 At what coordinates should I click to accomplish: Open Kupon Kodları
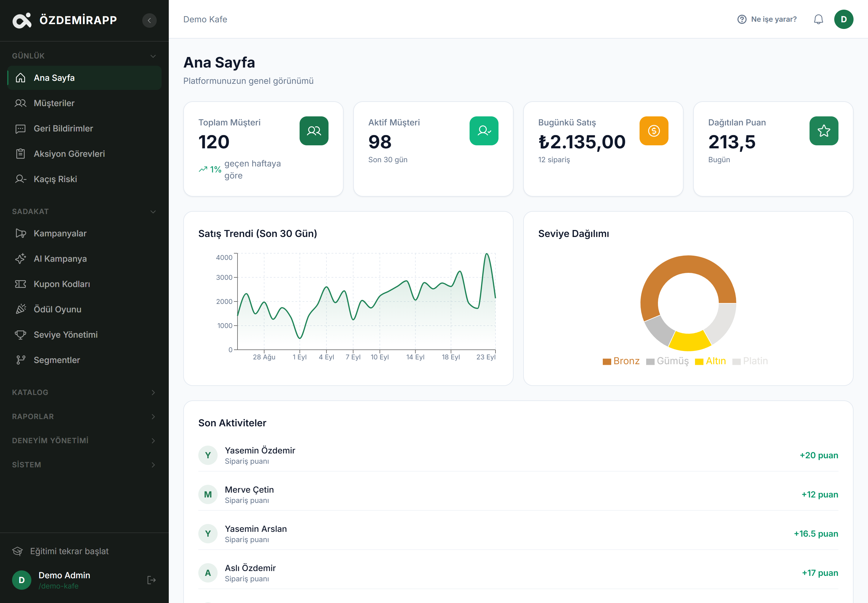point(84,284)
